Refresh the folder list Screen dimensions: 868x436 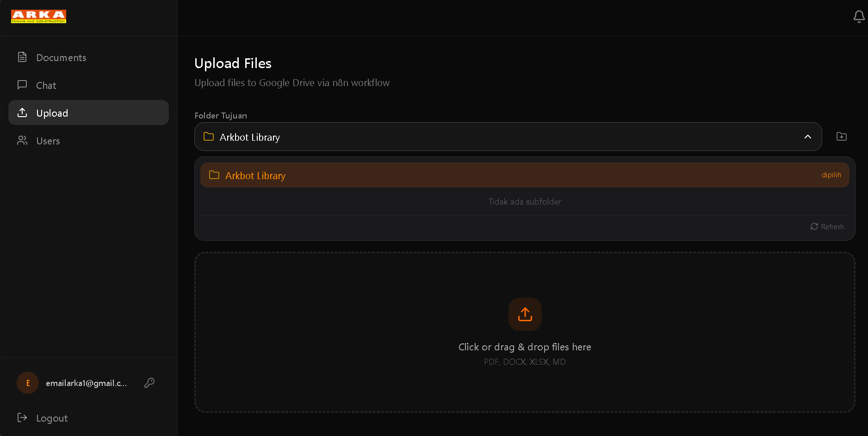click(x=827, y=226)
